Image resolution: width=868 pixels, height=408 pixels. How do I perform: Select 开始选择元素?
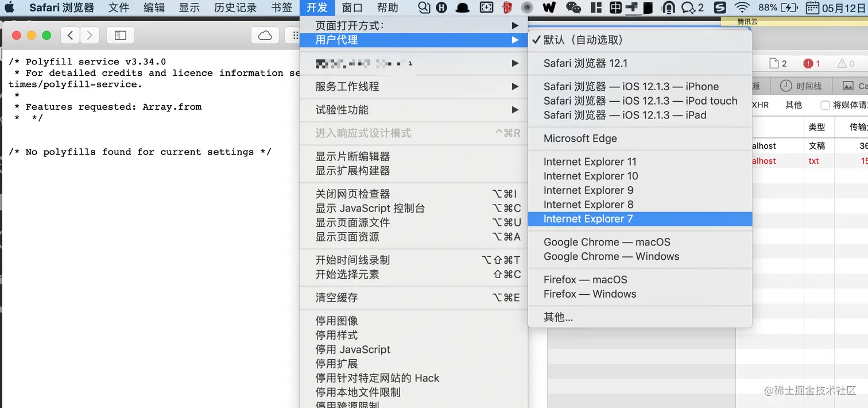coord(413,274)
